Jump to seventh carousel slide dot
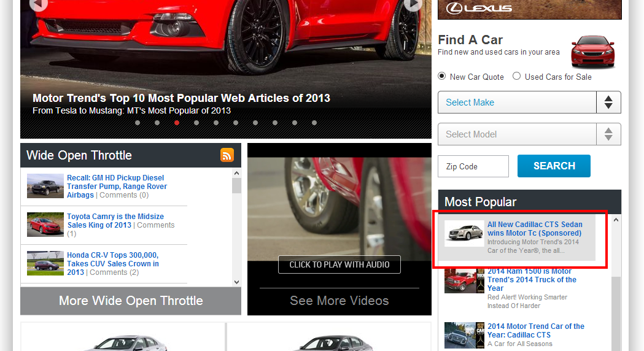 pos(255,123)
